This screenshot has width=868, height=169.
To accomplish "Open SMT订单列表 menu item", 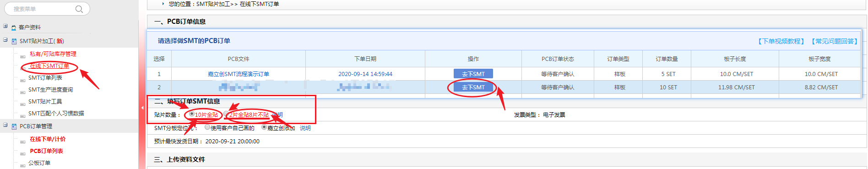I will pos(45,78).
